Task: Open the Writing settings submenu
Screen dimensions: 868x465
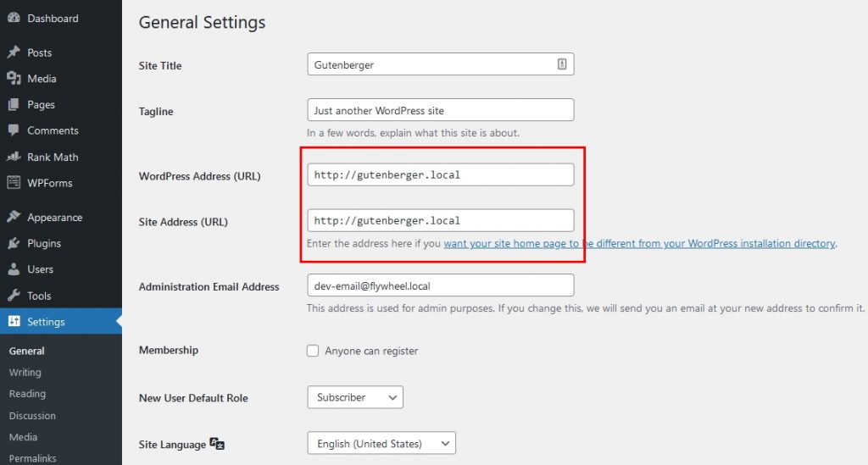Action: (25, 373)
